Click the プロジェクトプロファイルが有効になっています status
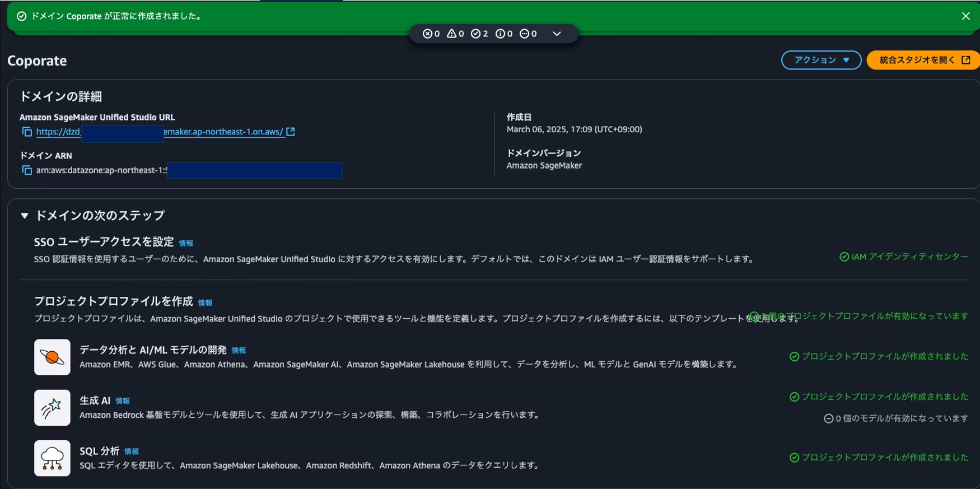This screenshot has height=489, width=980. [x=859, y=316]
